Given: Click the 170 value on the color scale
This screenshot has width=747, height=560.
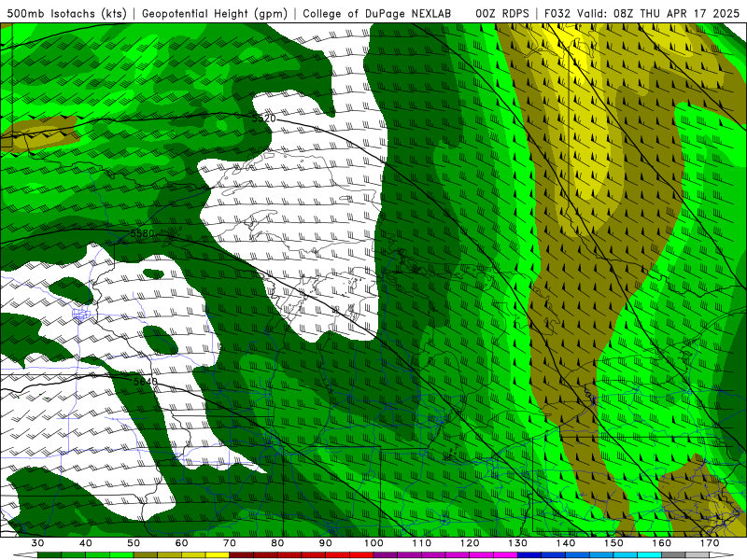Looking at the screenshot, I should coord(710,543).
